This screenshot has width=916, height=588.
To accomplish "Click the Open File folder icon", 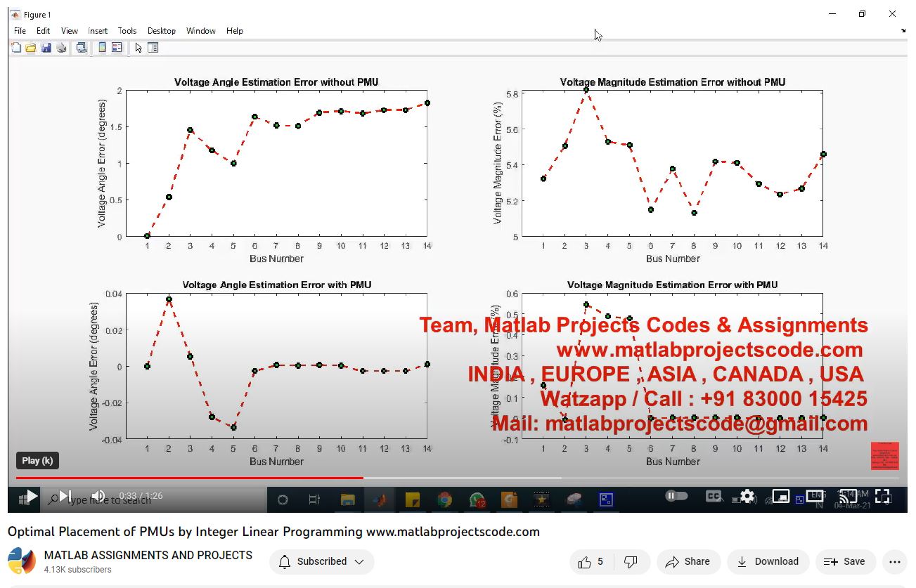I will (31, 48).
